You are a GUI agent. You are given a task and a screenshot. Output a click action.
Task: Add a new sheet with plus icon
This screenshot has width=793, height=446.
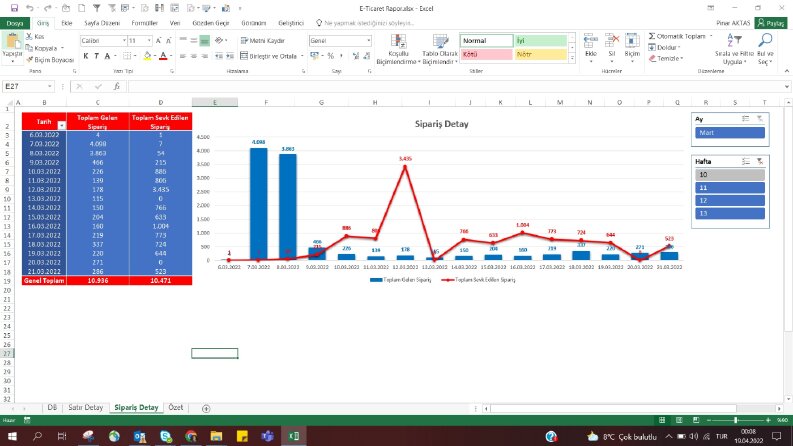[206, 409]
